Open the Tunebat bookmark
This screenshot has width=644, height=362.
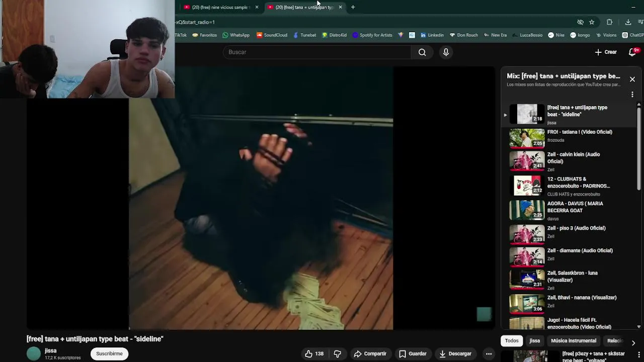(304, 35)
